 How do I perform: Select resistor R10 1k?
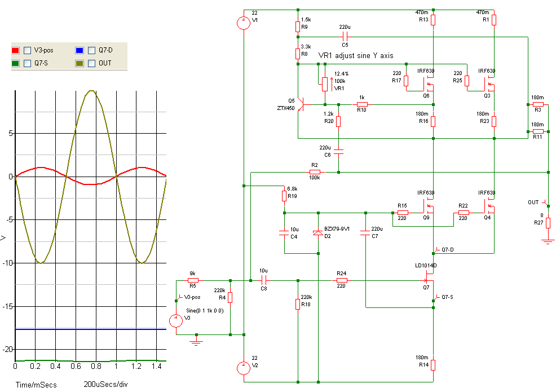click(362, 104)
